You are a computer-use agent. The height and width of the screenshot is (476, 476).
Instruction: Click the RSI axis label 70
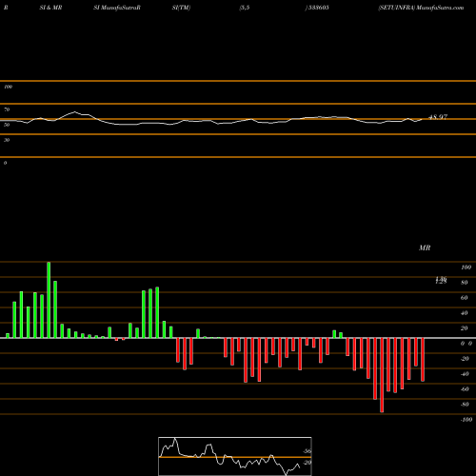pos(7,109)
